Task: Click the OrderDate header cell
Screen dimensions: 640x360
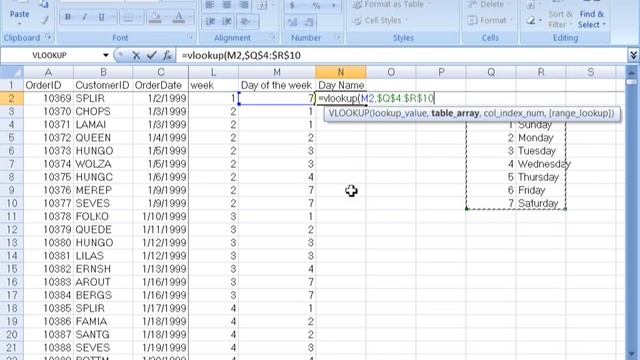Action: point(160,85)
